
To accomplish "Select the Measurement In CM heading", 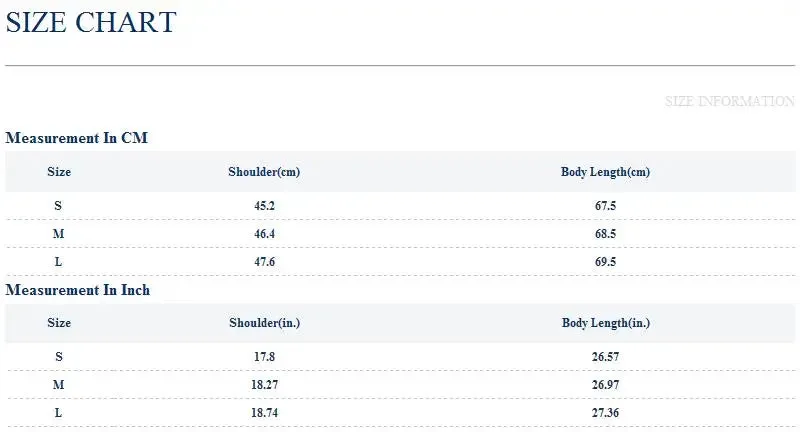I will click(x=76, y=138).
